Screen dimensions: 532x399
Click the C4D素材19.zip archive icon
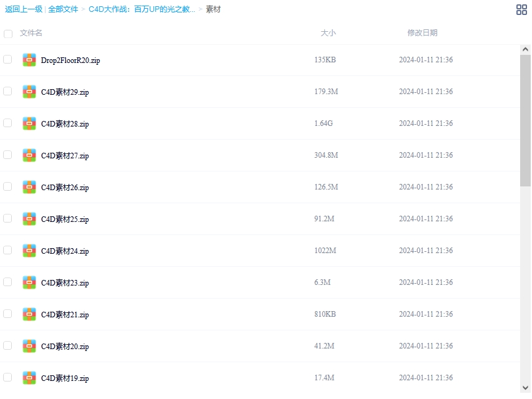[x=29, y=378]
